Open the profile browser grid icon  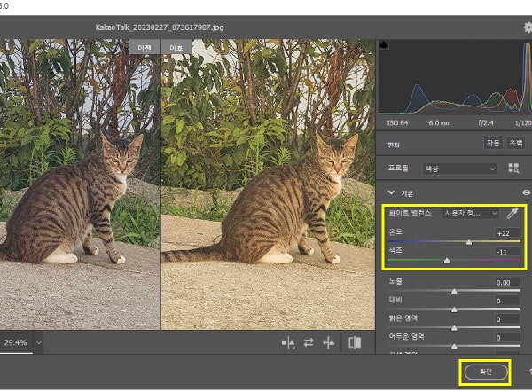point(513,168)
